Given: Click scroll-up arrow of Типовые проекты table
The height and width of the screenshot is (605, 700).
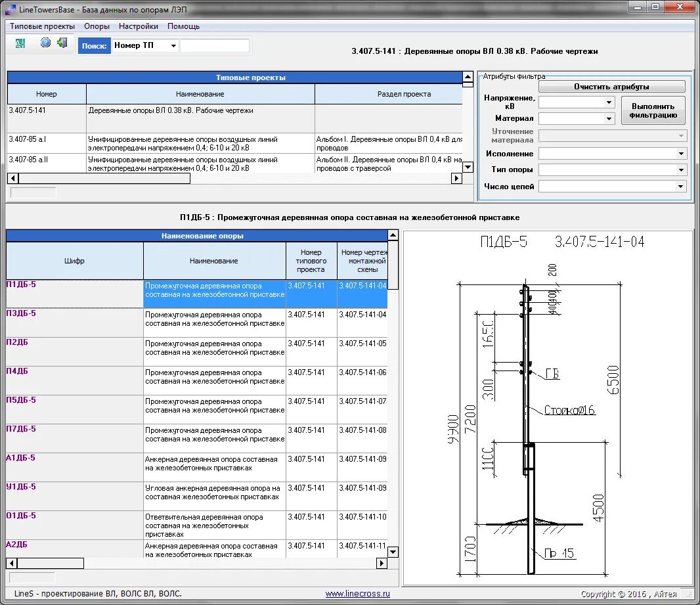Looking at the screenshot, I should pos(468,77).
